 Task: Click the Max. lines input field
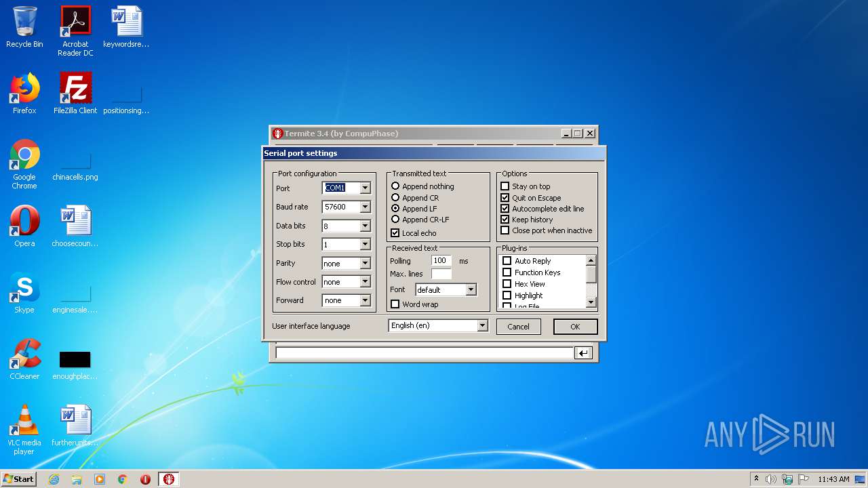click(x=441, y=274)
